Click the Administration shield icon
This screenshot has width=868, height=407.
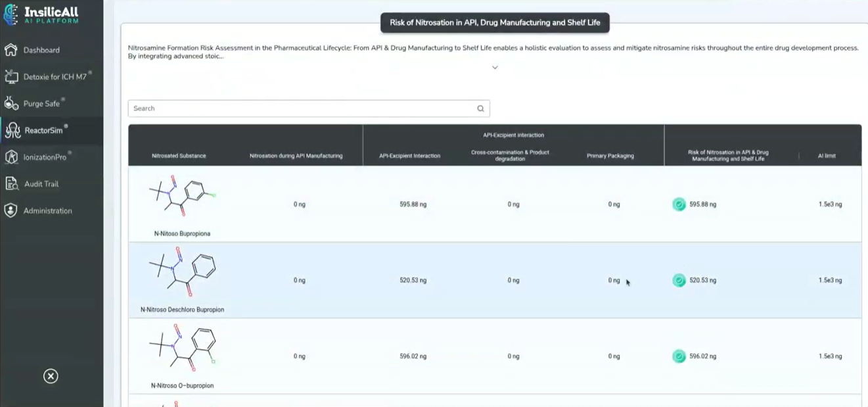(x=11, y=210)
